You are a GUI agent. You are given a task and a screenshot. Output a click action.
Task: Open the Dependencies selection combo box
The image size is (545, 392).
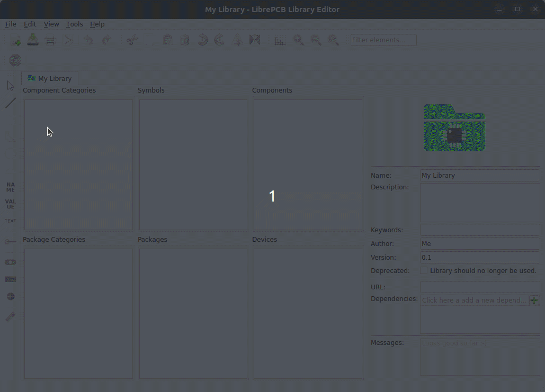tap(475, 300)
